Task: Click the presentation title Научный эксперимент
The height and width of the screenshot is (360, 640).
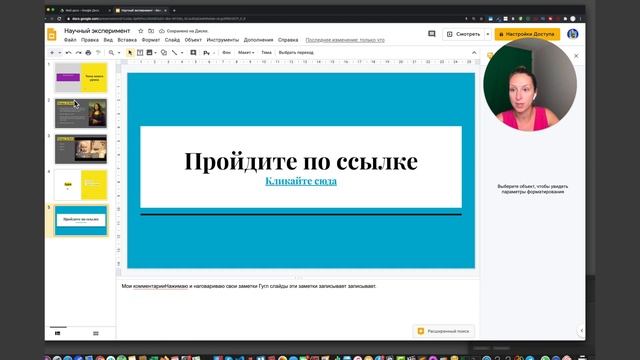Action: (x=97, y=31)
